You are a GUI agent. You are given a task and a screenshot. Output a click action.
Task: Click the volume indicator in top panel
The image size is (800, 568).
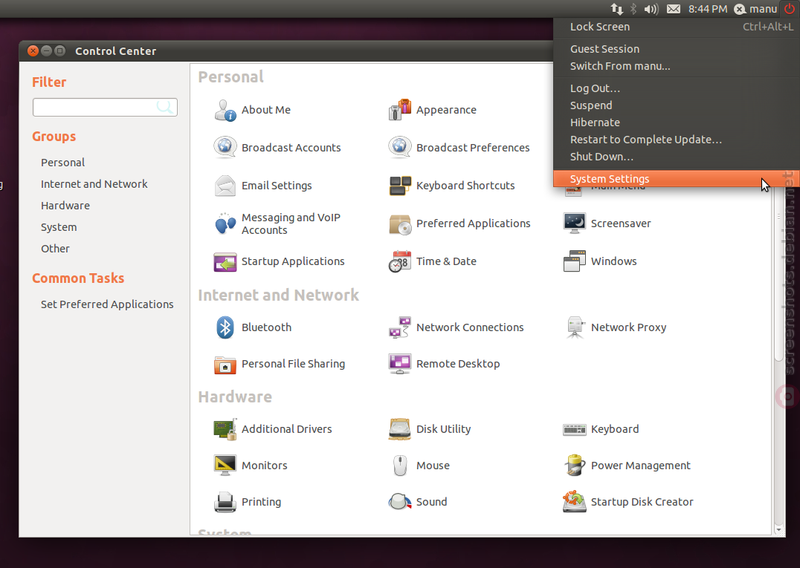(651, 9)
